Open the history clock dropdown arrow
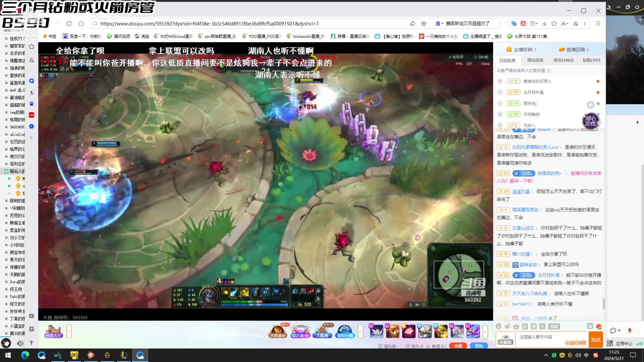 click(537, 24)
